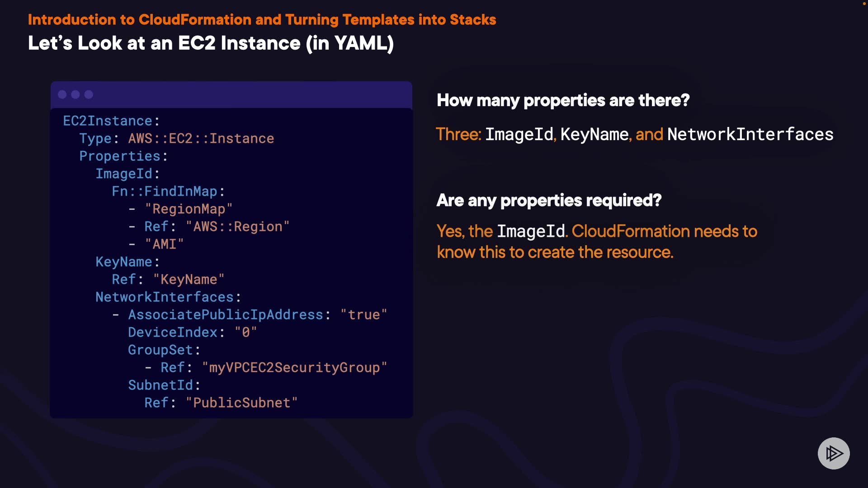This screenshot has width=868, height=488.
Task: Click the "AWS::Region" reference value
Action: pos(237,227)
